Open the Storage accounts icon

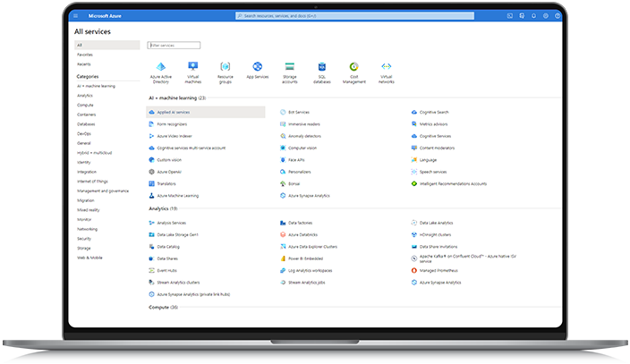tap(290, 66)
